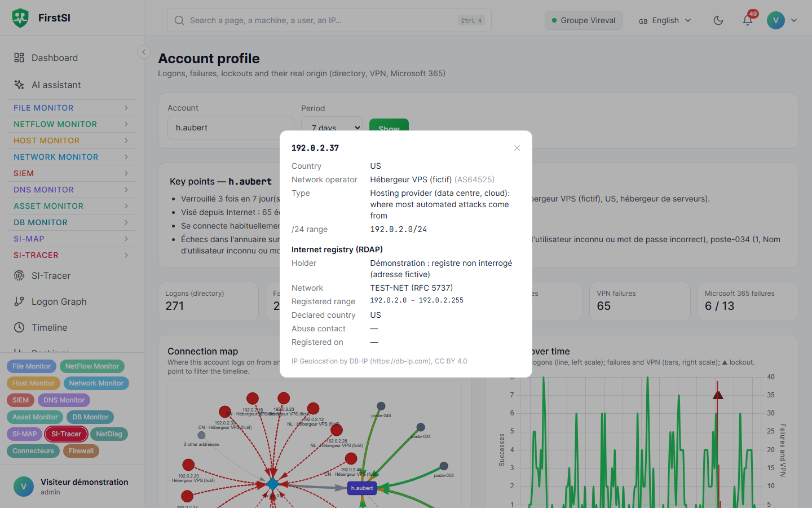Open Dashboard from the sidebar
Viewport: 812px width, 508px height.
(55, 58)
